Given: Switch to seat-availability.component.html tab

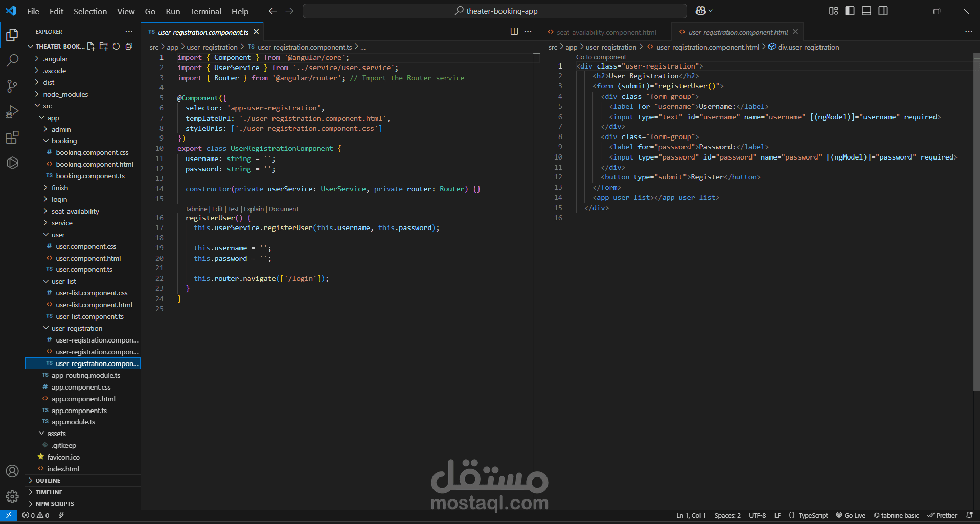Looking at the screenshot, I should point(606,32).
